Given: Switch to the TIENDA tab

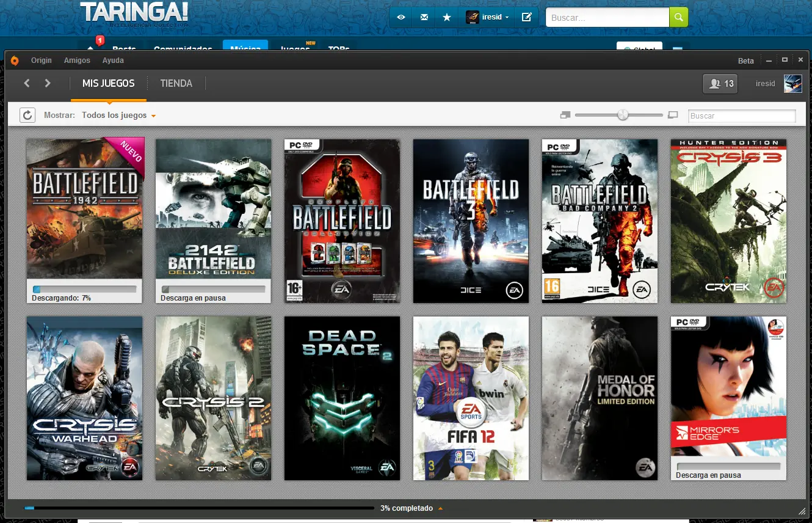Looking at the screenshot, I should 176,84.
